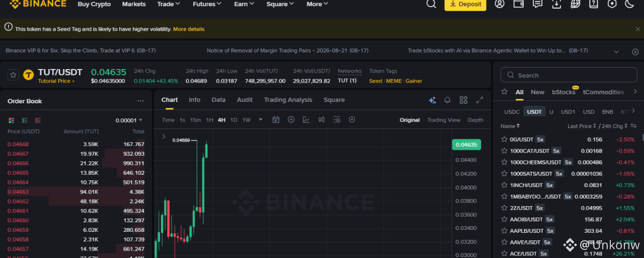Open price alert bell icon
The height and width of the screenshot is (258, 644).
click(447, 100)
